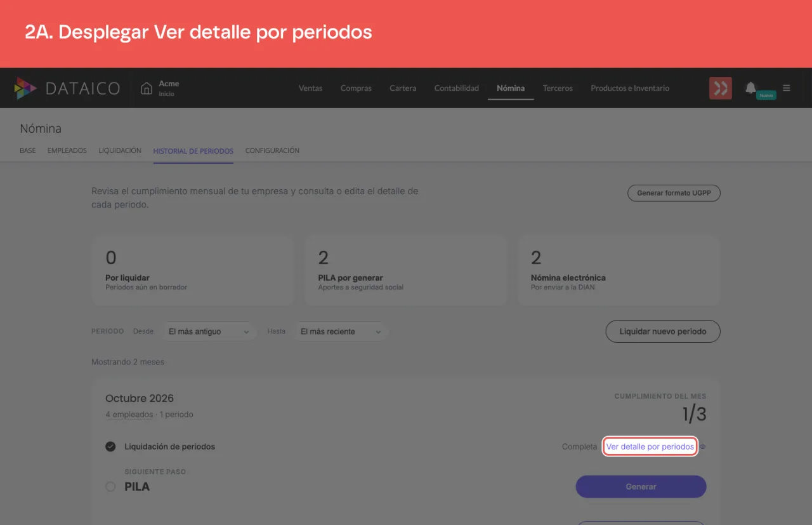Click the '4 empleados' link
The image size is (812, 525).
click(129, 415)
